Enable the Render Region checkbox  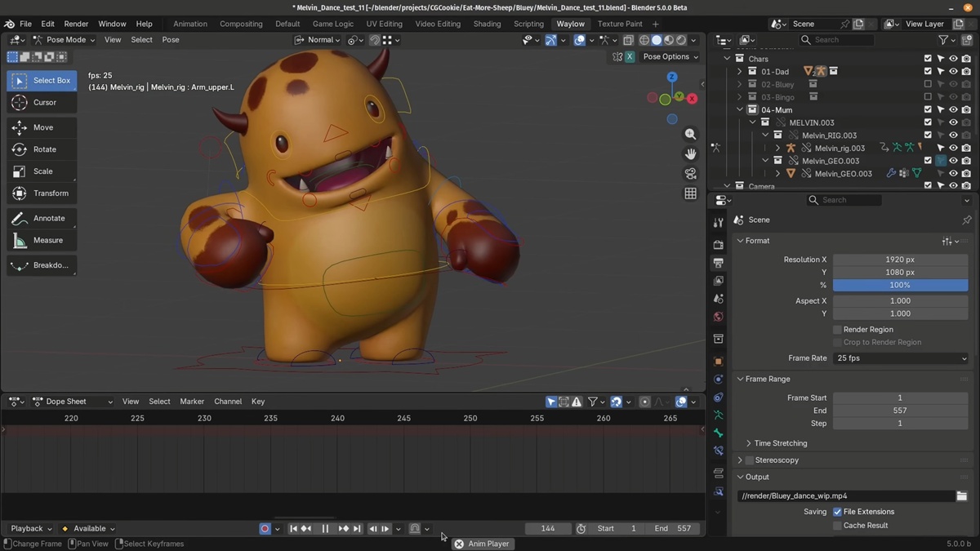click(837, 329)
